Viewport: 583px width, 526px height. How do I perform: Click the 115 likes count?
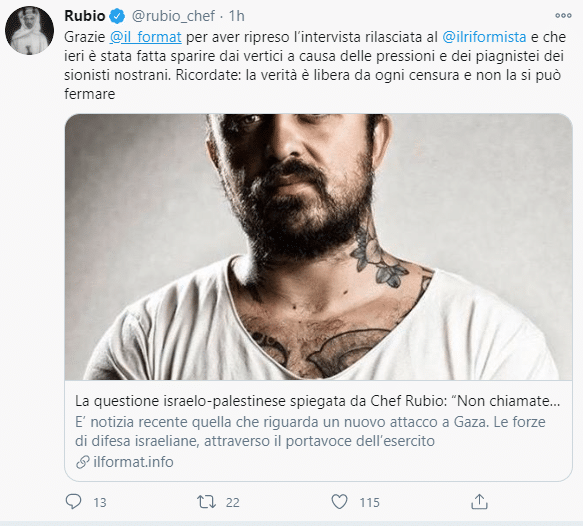[370, 503]
